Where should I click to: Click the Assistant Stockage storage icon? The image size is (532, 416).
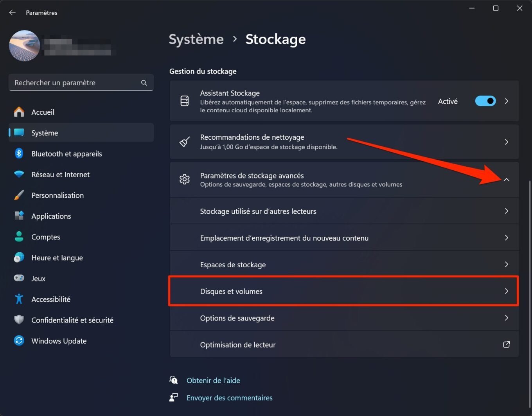(185, 101)
